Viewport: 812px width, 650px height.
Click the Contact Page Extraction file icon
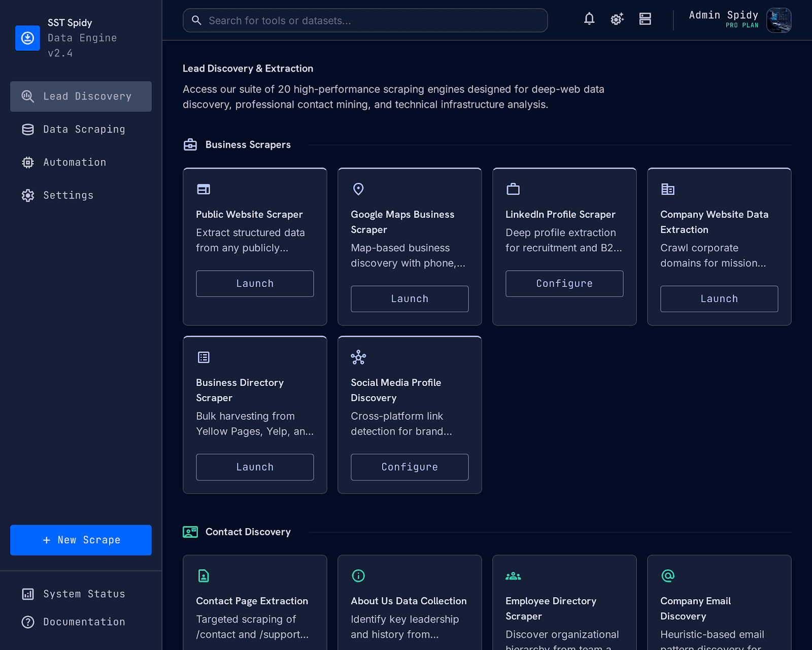pos(204,576)
